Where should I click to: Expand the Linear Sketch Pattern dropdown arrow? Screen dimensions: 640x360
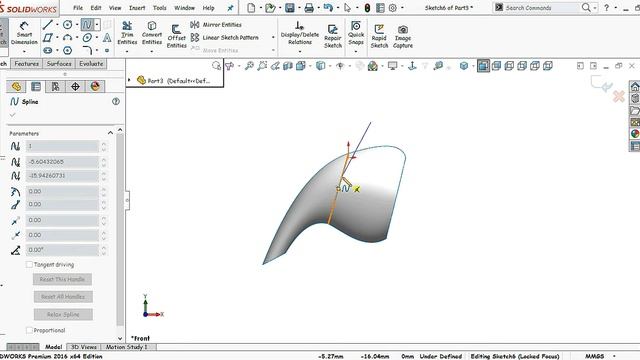(273, 38)
